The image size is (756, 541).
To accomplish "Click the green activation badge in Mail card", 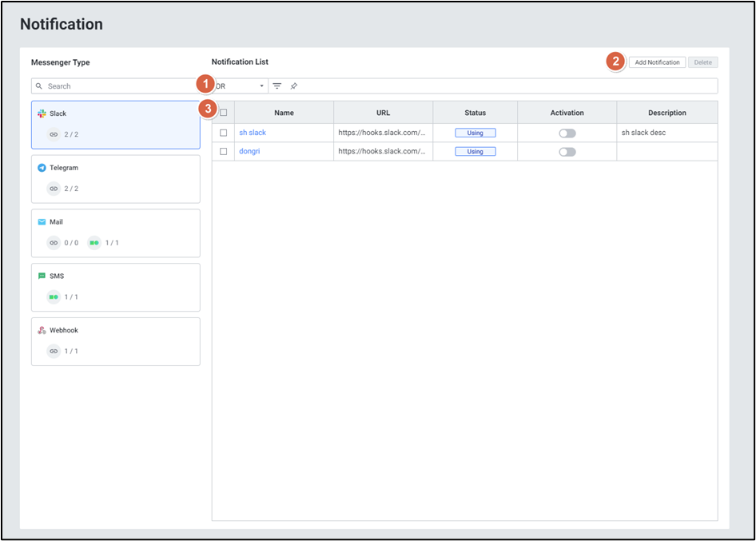I will click(x=94, y=242).
